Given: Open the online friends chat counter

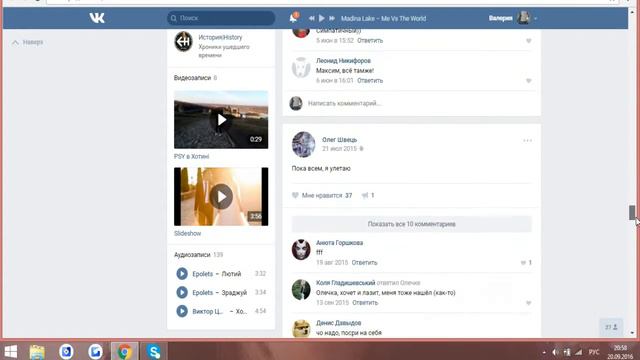Looking at the screenshot, I should 611,327.
